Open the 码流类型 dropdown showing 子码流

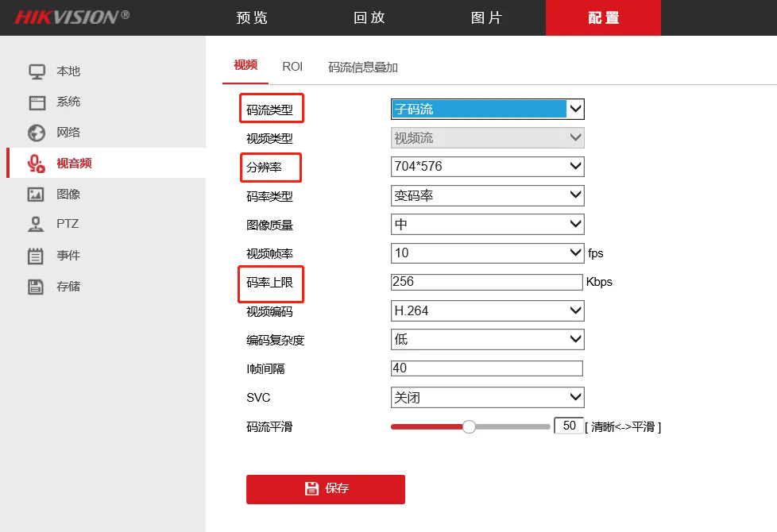coord(487,110)
